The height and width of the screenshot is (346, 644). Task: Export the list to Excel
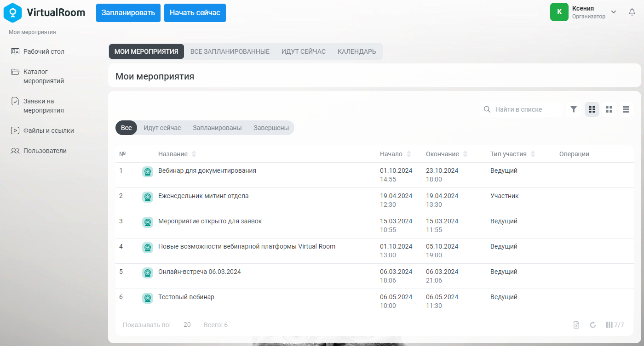click(576, 325)
